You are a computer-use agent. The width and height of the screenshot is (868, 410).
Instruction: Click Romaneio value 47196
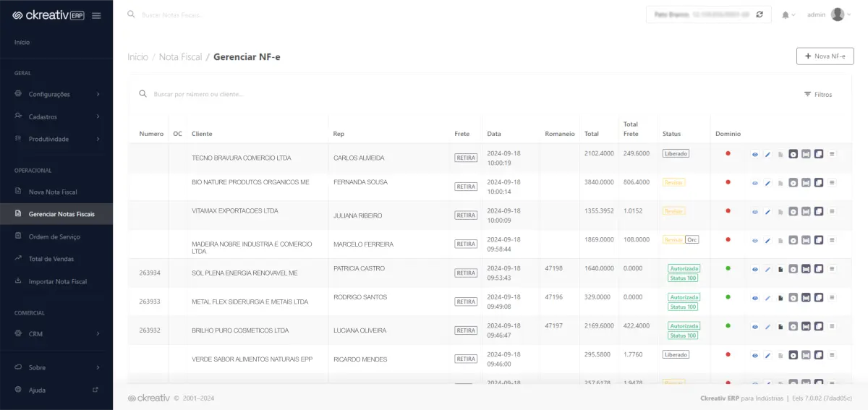point(554,296)
